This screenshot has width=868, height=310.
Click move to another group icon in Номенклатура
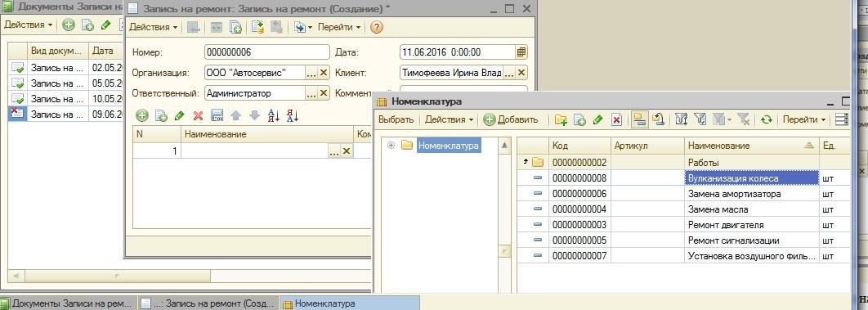tap(658, 119)
